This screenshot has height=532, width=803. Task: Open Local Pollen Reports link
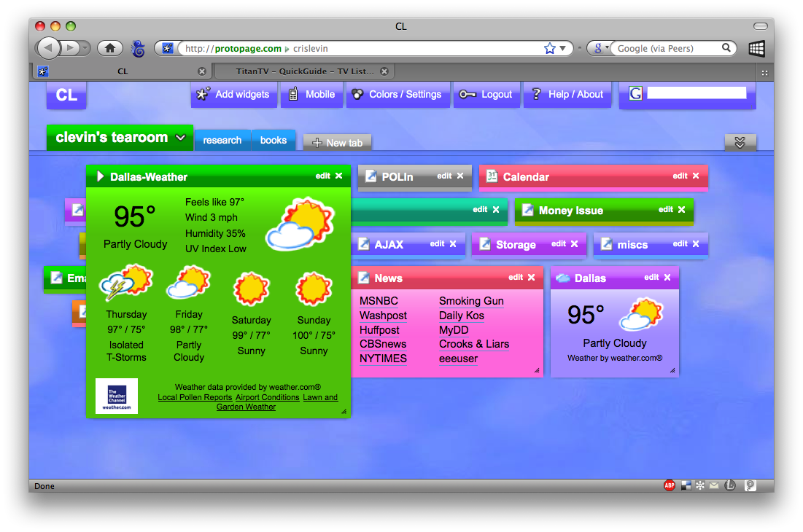pos(195,397)
